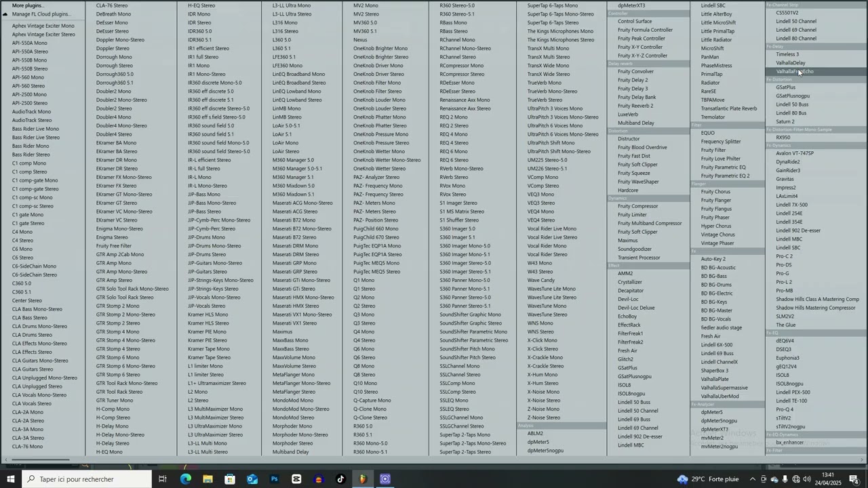868x488 pixels.
Task: Select Wave Candy analyzer
Action: (541, 281)
